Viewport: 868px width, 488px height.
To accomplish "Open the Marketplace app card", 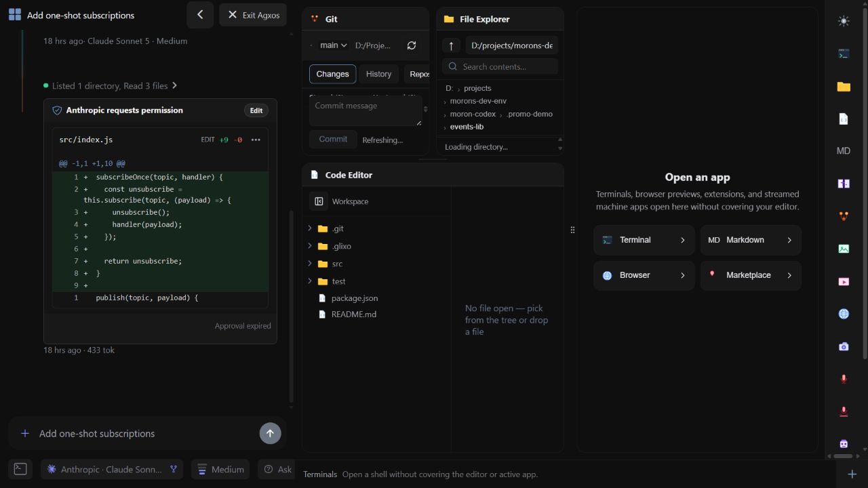I will [x=751, y=275].
